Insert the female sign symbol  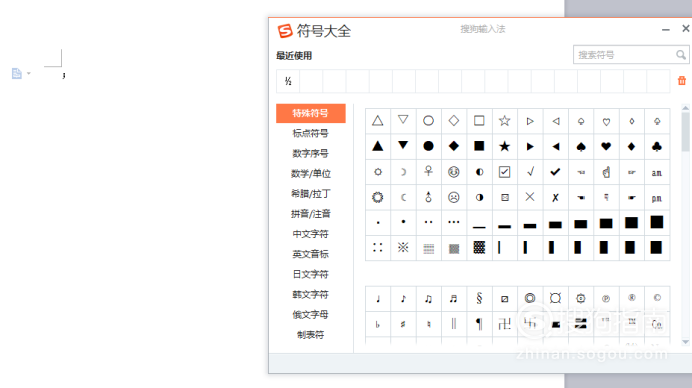[x=429, y=172]
